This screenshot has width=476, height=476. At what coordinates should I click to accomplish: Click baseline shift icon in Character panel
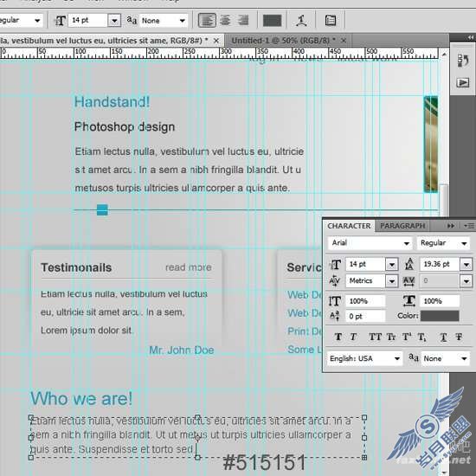pyautogui.click(x=335, y=316)
